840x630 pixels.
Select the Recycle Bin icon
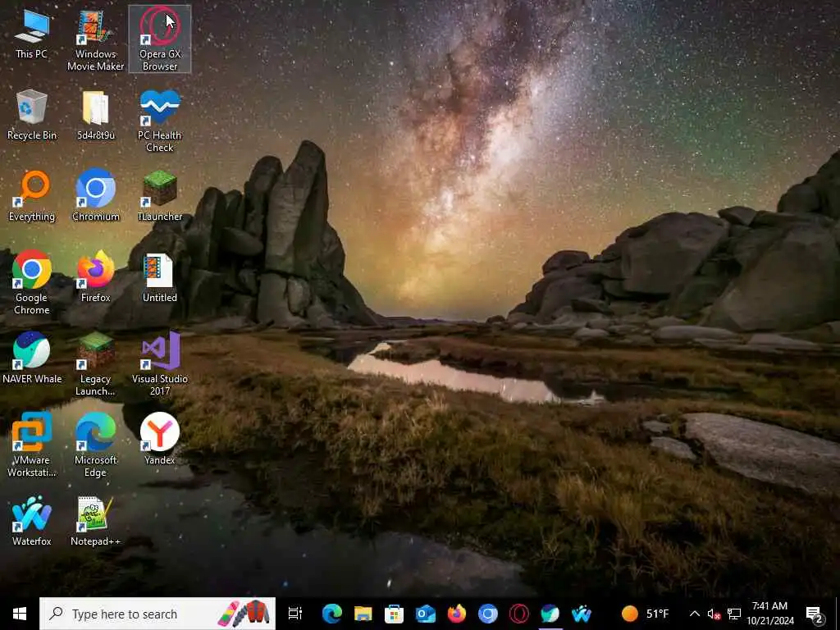pos(32,115)
